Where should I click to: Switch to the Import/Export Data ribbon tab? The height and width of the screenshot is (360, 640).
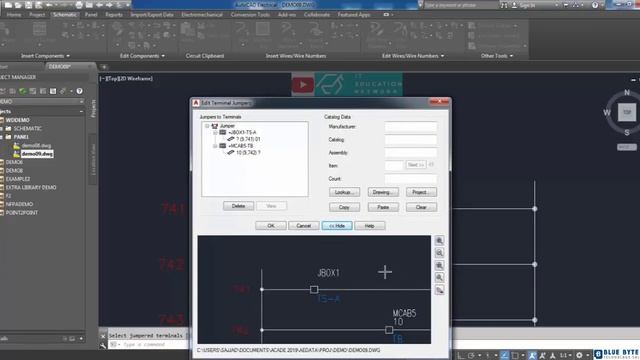(152, 15)
